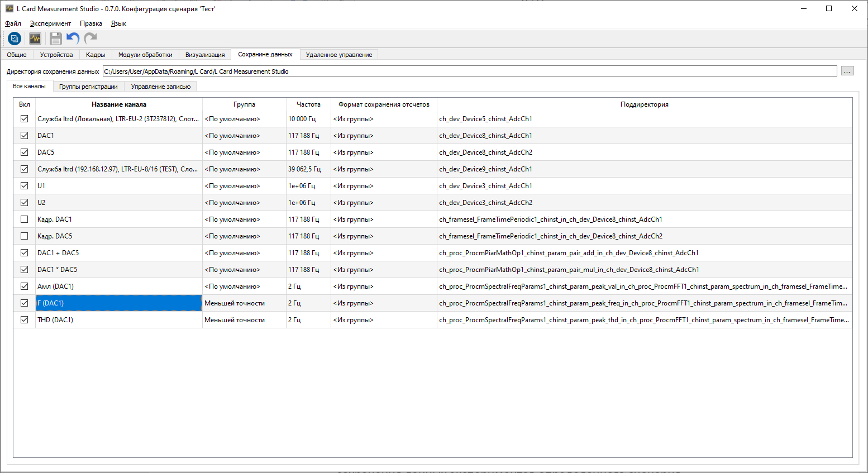Enable the Кадр. DAC1 channel checkbox
This screenshot has height=473, width=868.
pyautogui.click(x=24, y=219)
